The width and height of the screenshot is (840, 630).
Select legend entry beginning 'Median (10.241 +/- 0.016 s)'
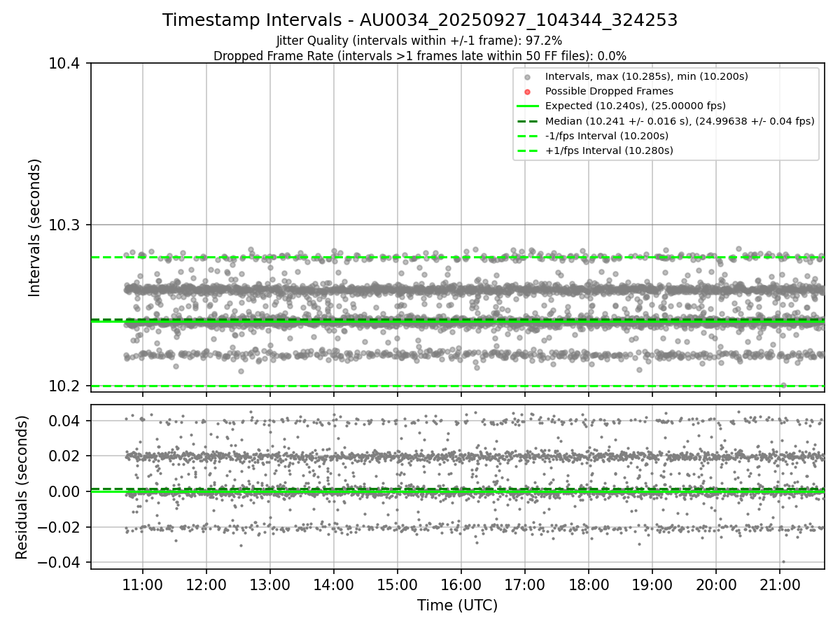(x=680, y=121)
